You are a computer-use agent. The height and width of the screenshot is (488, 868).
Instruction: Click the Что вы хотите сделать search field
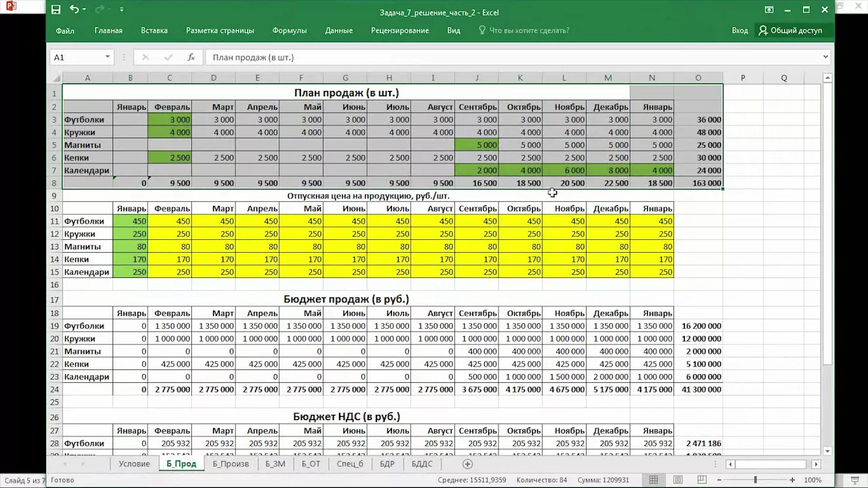tap(524, 30)
